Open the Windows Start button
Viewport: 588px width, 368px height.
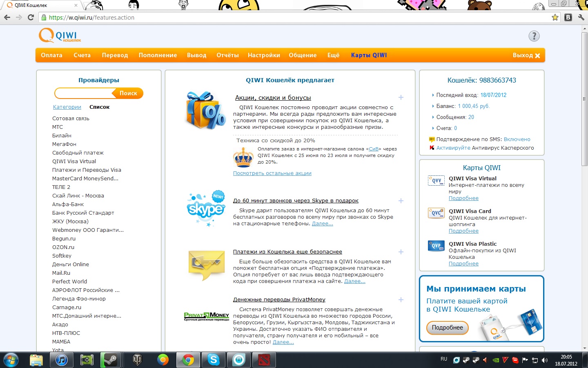(x=10, y=360)
